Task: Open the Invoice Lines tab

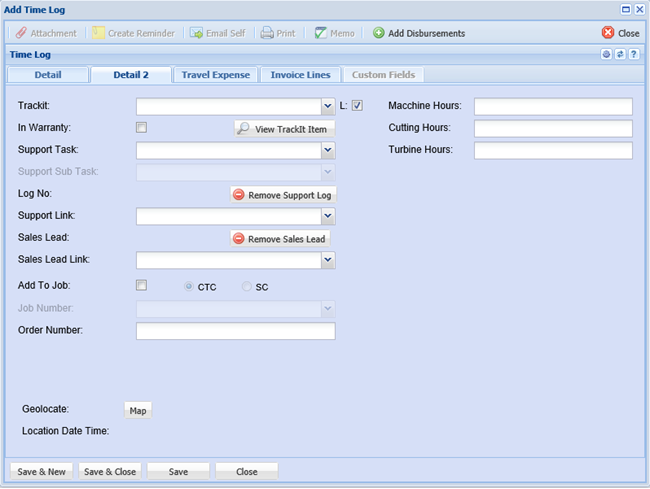Action: 300,75
